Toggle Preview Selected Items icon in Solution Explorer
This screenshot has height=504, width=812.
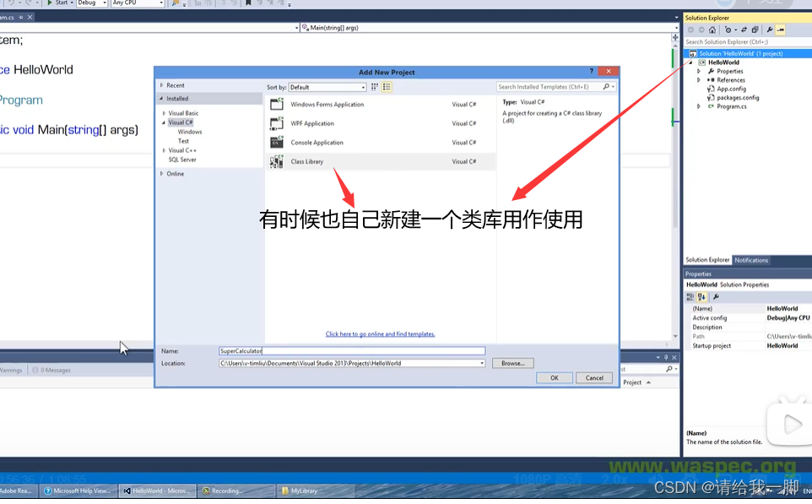pos(781,30)
